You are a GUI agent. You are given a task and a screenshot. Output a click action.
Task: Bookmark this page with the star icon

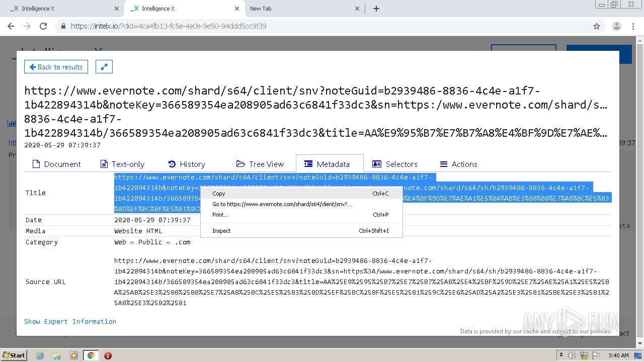597,26
